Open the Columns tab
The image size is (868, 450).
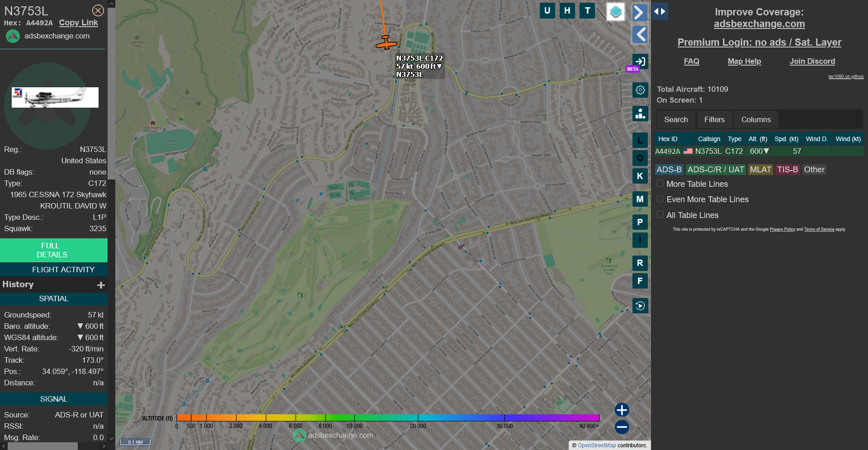pyautogui.click(x=756, y=119)
